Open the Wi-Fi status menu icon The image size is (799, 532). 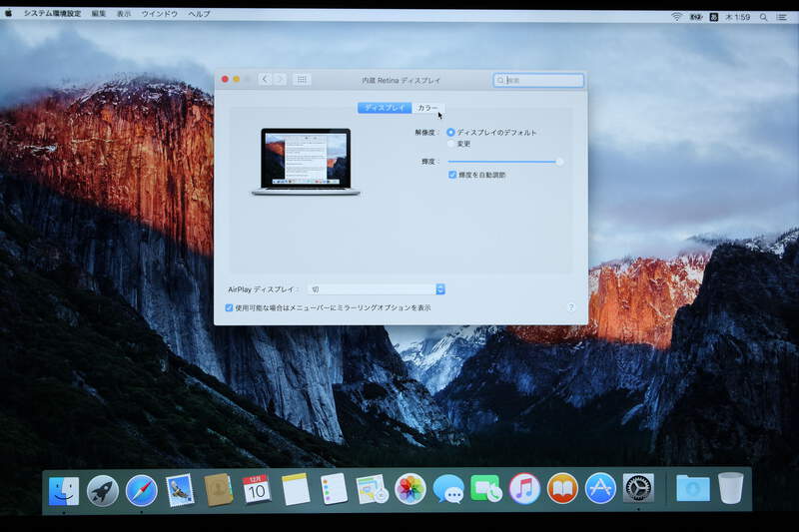676,17
